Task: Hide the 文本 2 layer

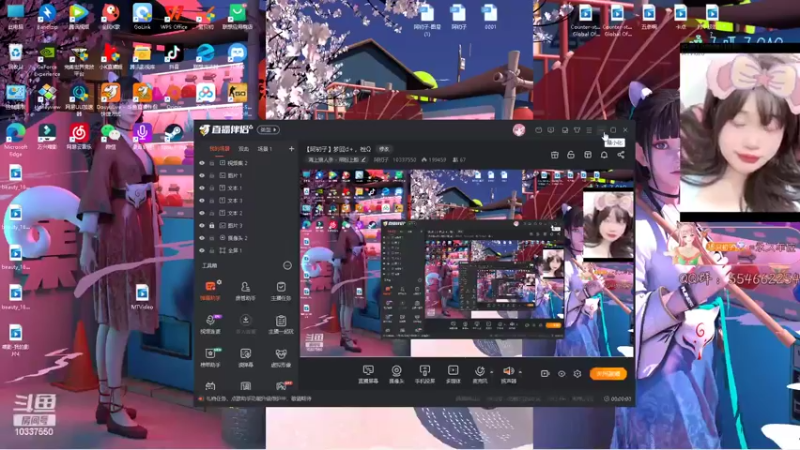Action: tap(202, 213)
